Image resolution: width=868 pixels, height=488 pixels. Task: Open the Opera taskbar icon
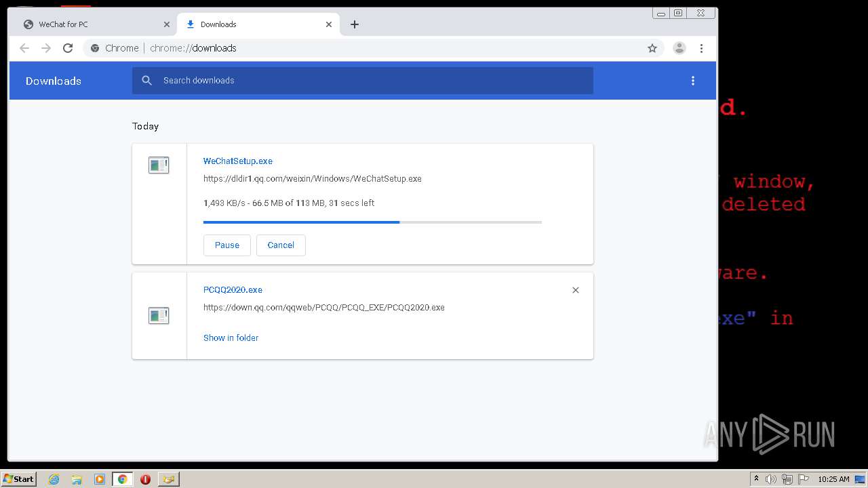point(145,479)
